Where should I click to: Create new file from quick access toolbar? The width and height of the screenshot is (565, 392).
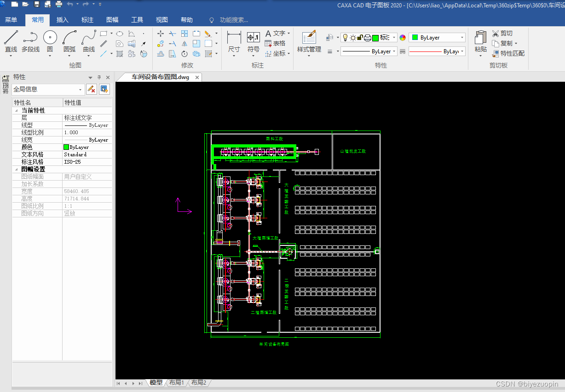(14, 4)
